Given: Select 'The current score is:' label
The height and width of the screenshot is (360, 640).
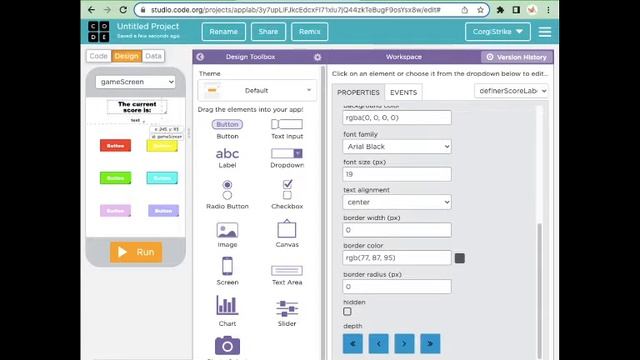Looking at the screenshot, I should (137, 107).
